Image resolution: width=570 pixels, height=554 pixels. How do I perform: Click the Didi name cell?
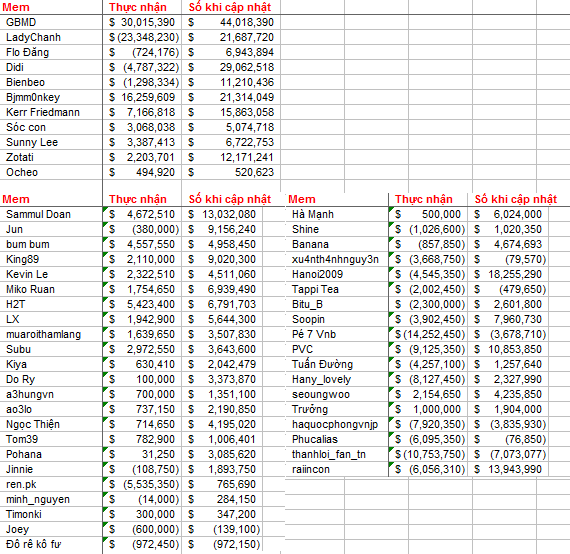pyautogui.click(x=51, y=67)
